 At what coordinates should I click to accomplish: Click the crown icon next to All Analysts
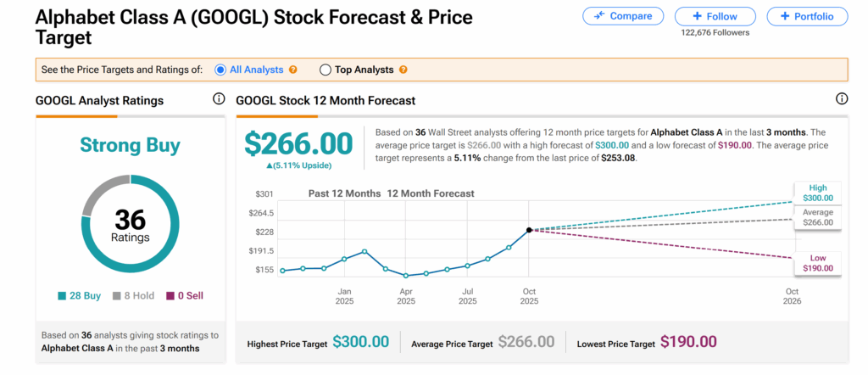293,70
